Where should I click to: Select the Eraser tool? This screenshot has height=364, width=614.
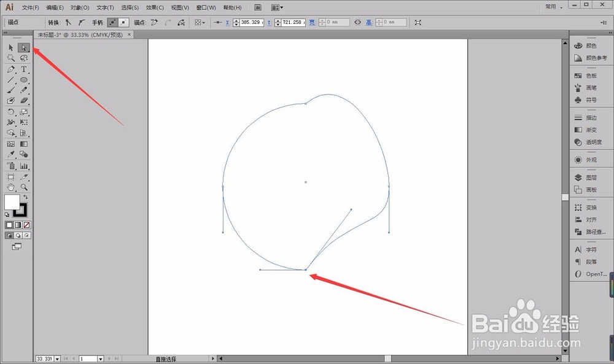point(23,101)
